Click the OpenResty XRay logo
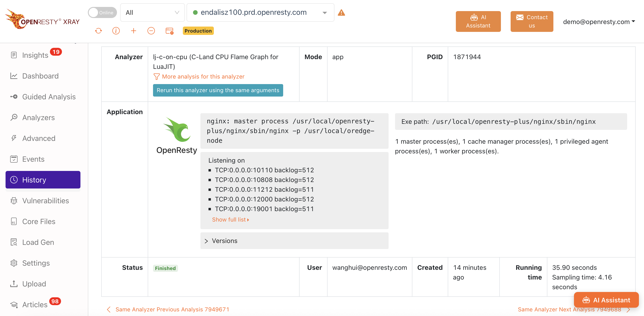This screenshot has height=316, width=644. coord(42,19)
